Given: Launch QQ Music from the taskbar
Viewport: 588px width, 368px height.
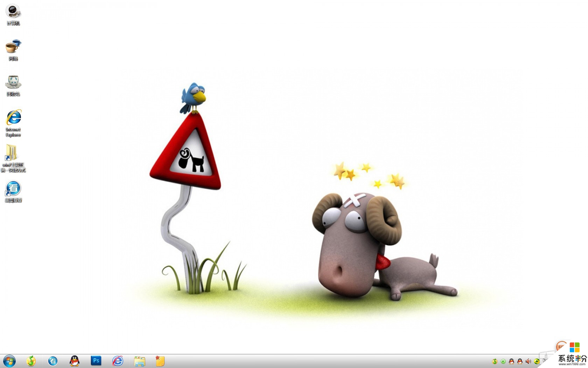Looking at the screenshot, I should [31, 361].
